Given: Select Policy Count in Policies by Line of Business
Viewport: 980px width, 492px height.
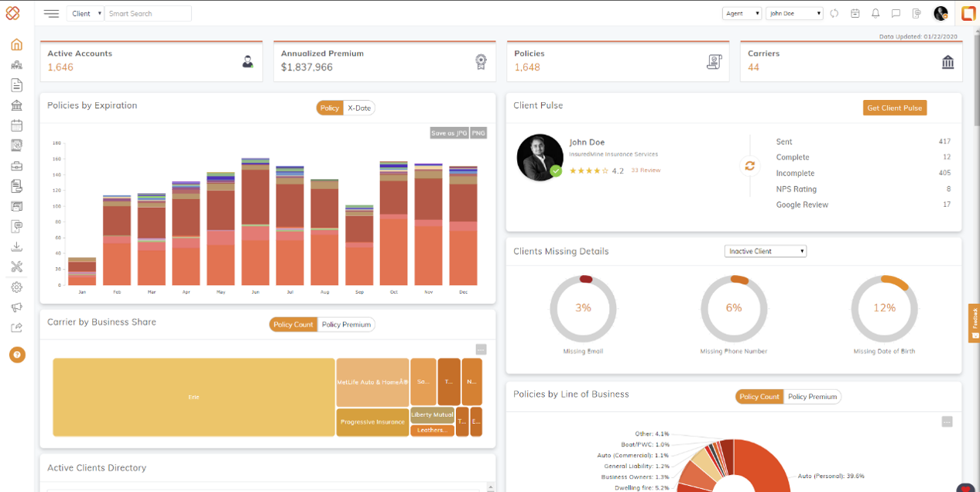Looking at the screenshot, I should (x=759, y=397).
